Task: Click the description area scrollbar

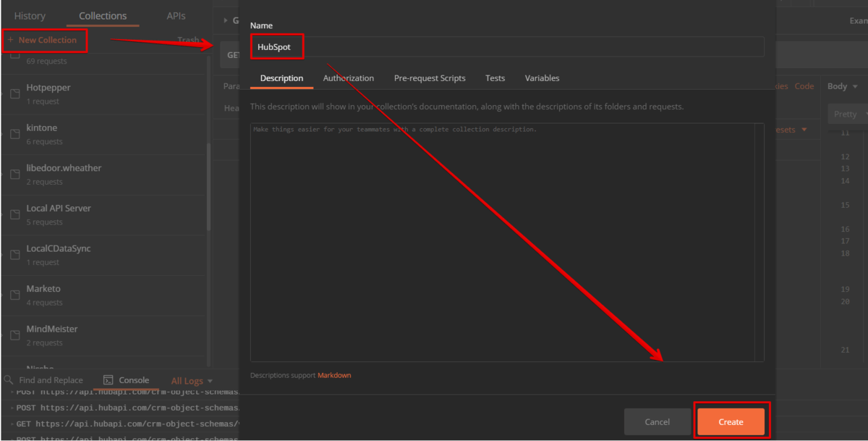Action: 759,242
